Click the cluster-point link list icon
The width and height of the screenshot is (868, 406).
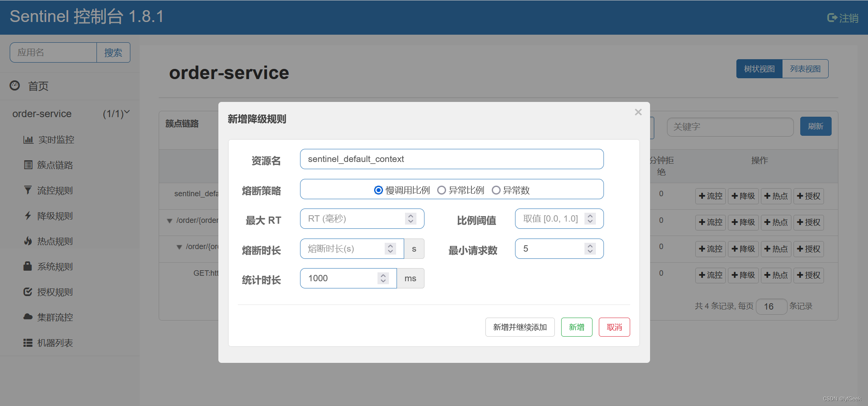click(28, 165)
